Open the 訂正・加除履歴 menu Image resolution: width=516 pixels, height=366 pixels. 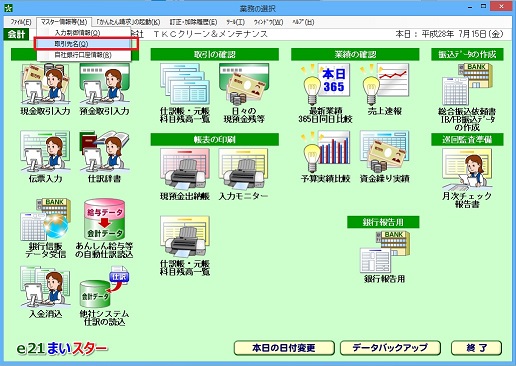(x=193, y=22)
